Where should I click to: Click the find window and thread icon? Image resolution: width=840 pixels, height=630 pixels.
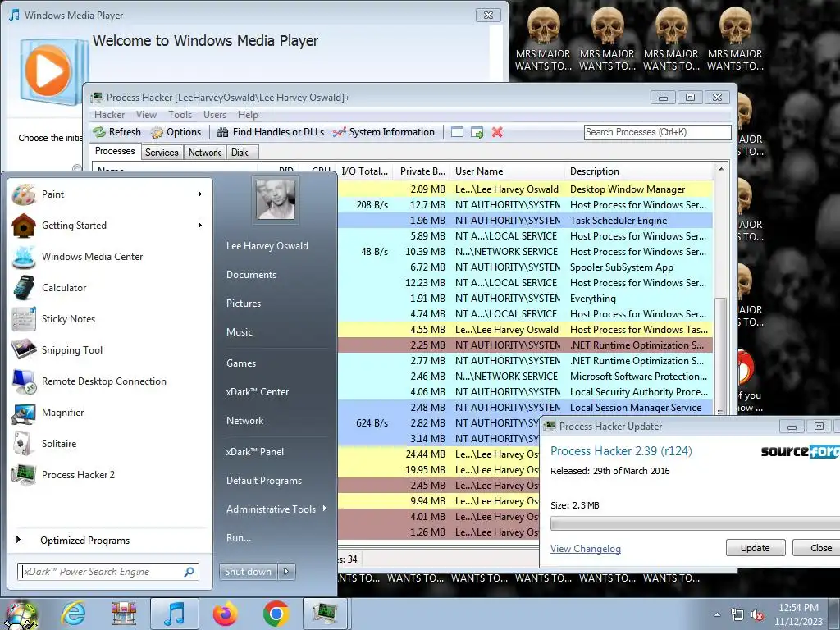pyautogui.click(x=477, y=132)
